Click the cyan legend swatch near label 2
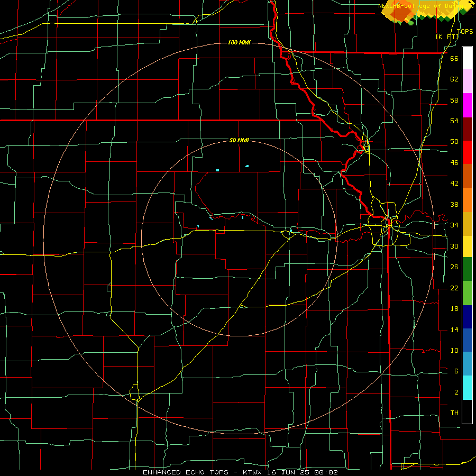 point(467,388)
